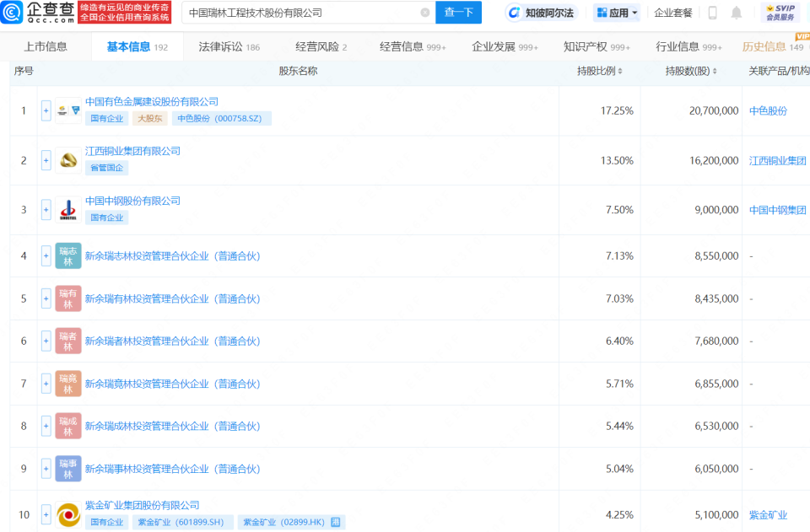Expand row 2 江西铜业集团 plus button
The image size is (810, 532).
point(46,160)
